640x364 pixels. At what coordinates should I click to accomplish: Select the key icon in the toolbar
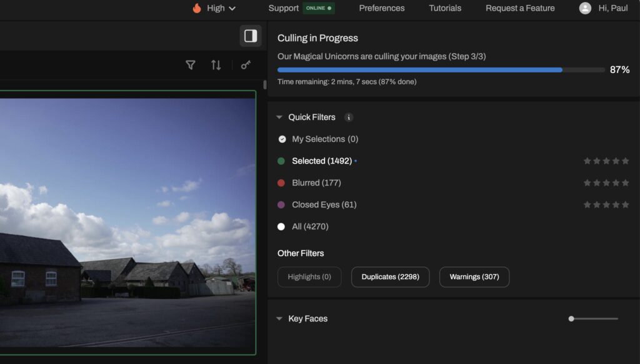[246, 64]
